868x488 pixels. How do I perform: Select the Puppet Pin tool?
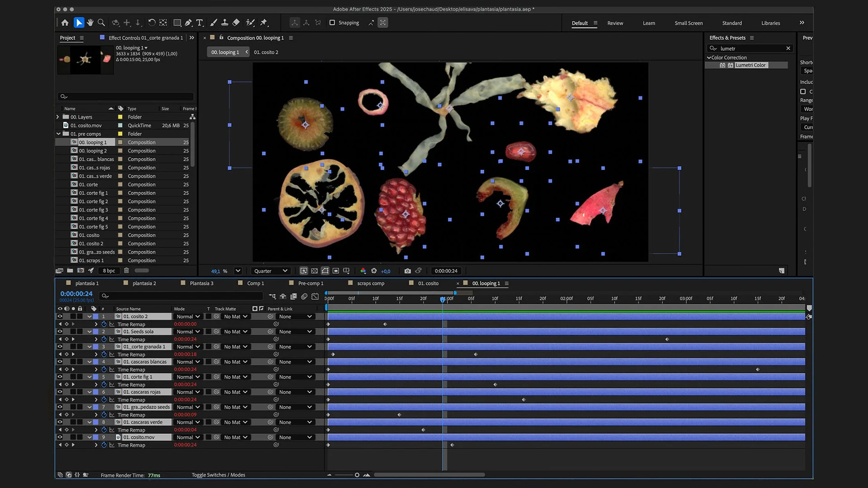point(264,23)
